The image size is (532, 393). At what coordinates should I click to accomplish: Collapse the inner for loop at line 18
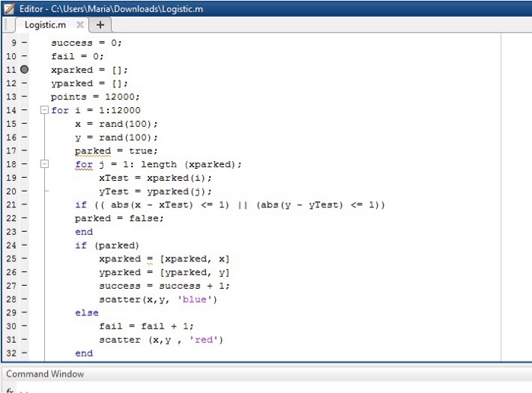44,164
